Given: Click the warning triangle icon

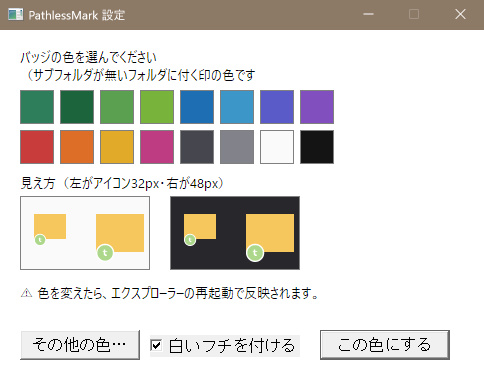Looking at the screenshot, I should tap(26, 293).
